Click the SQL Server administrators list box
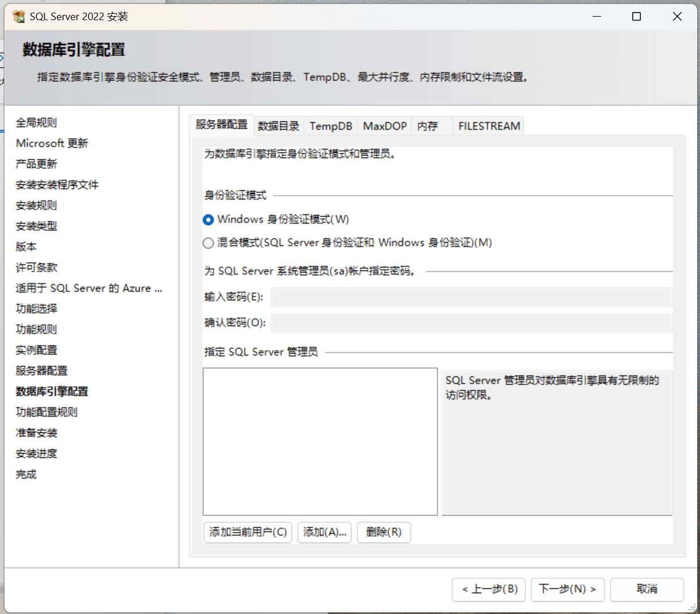The height and width of the screenshot is (614, 700). pyautogui.click(x=320, y=442)
